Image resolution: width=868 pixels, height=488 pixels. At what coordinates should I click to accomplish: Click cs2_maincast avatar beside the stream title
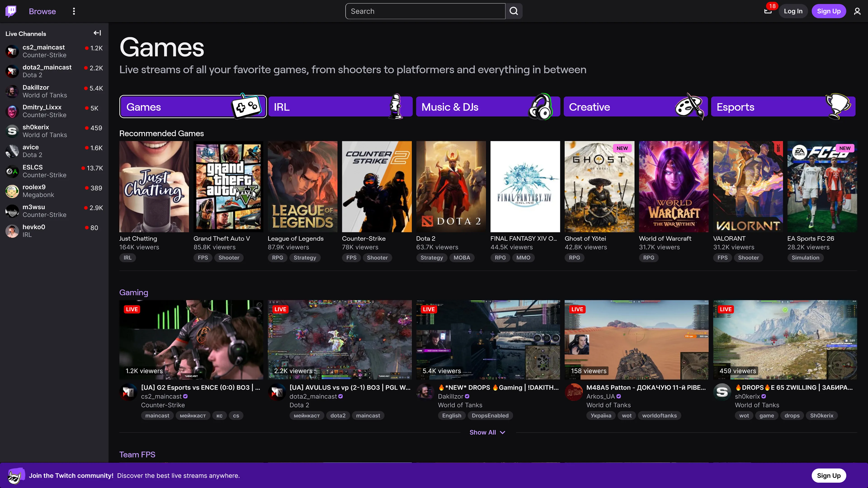click(x=128, y=392)
